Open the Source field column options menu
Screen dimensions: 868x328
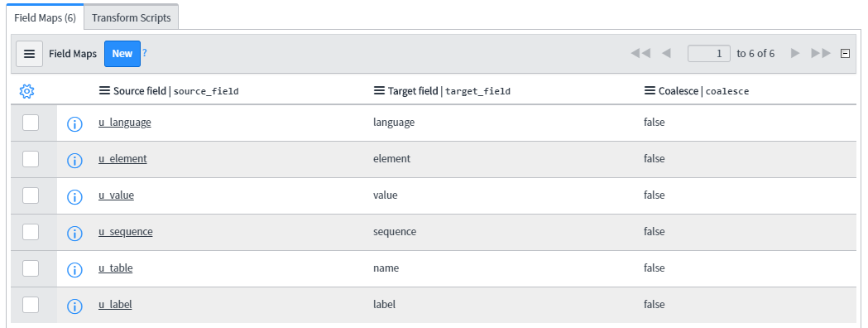(x=104, y=90)
